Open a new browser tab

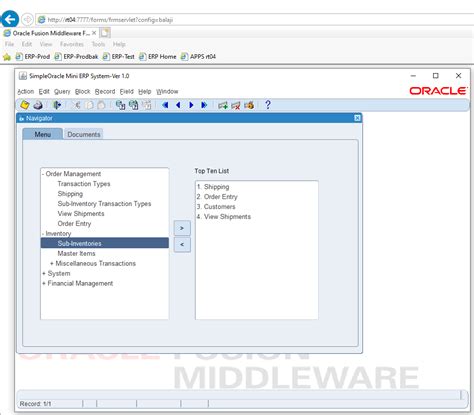pyautogui.click(x=105, y=33)
